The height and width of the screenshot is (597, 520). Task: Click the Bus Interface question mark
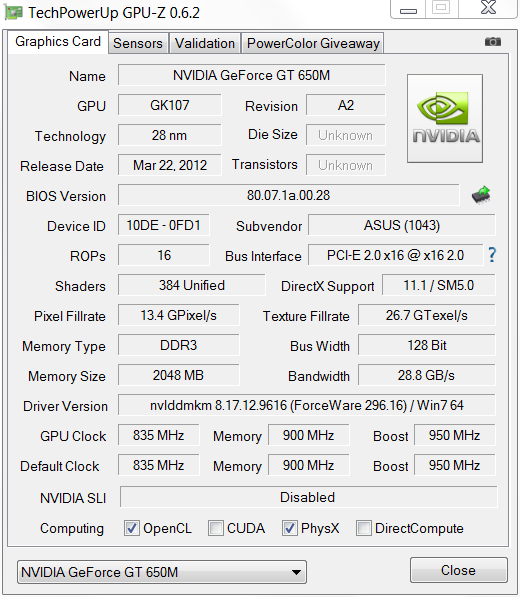tap(492, 255)
